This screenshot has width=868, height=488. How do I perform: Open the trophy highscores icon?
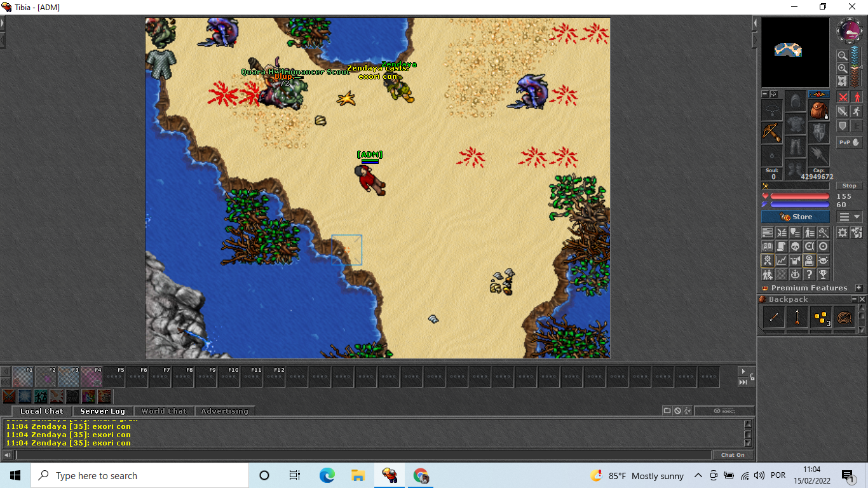coord(824,274)
